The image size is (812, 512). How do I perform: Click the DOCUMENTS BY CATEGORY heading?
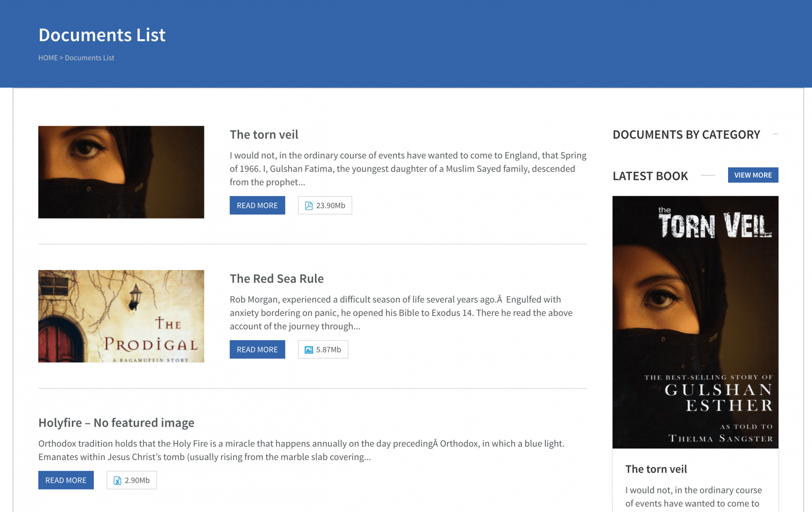(x=686, y=135)
